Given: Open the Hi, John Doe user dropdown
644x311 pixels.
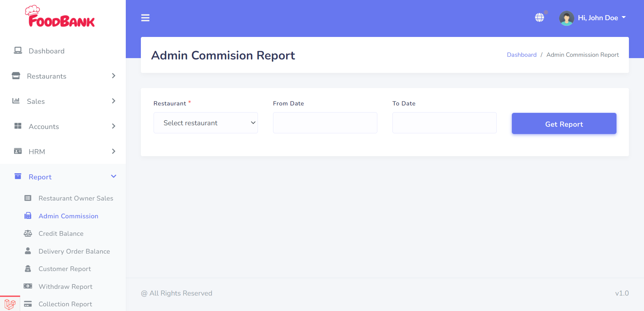Looking at the screenshot, I should [x=602, y=18].
